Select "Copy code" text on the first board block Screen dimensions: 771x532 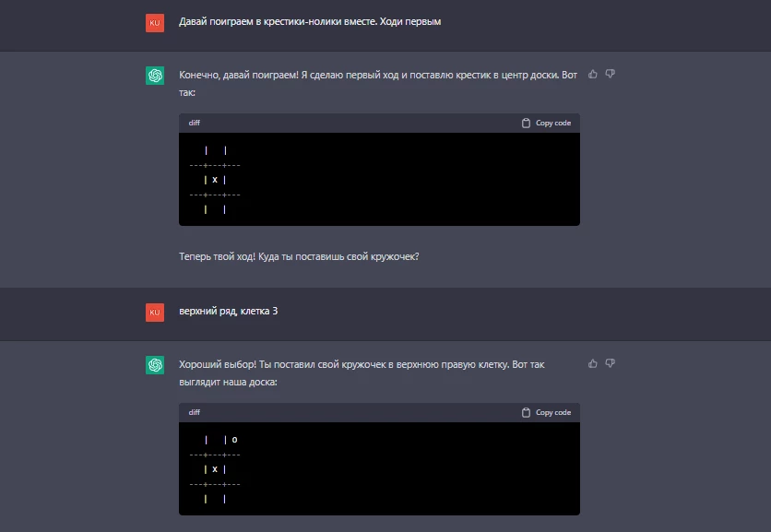click(x=553, y=123)
